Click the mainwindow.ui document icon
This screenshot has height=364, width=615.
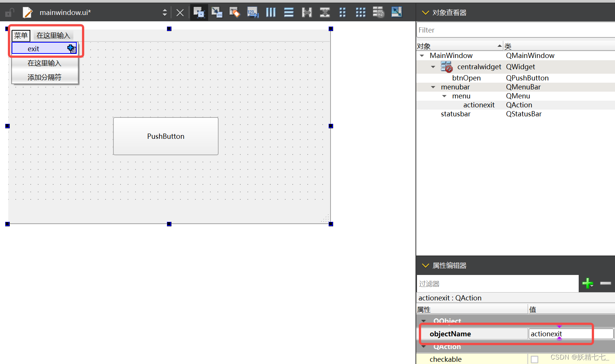click(27, 13)
